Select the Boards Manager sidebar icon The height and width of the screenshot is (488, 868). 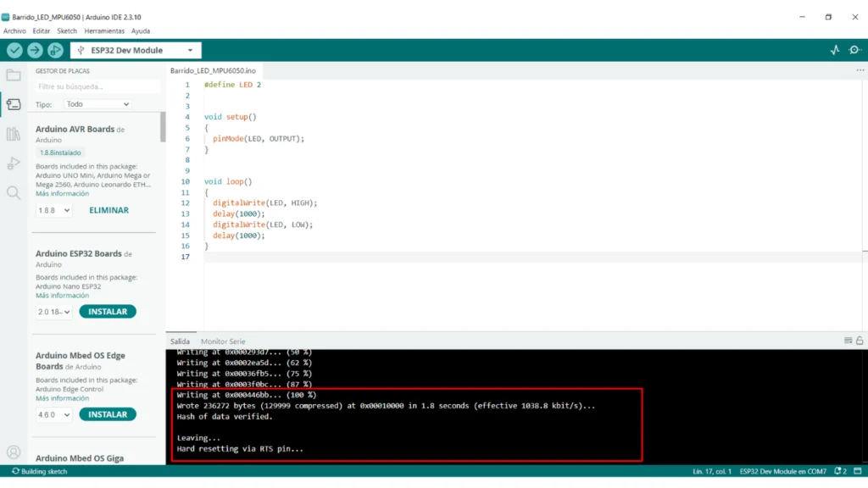point(14,104)
